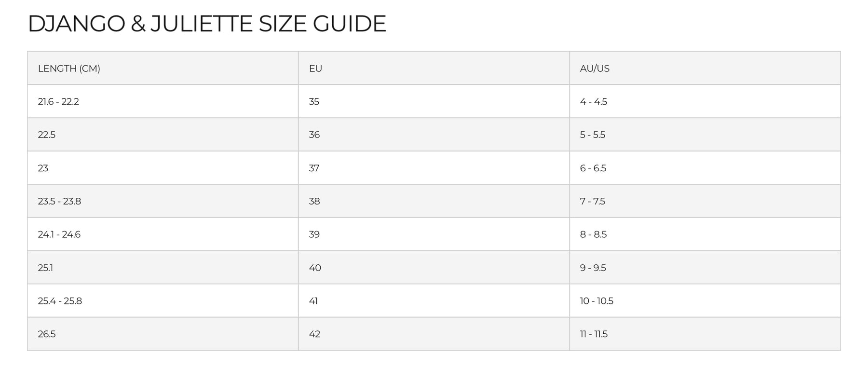
Task: Click the AU/US 6 - 6.5 cell
Action: (x=593, y=168)
